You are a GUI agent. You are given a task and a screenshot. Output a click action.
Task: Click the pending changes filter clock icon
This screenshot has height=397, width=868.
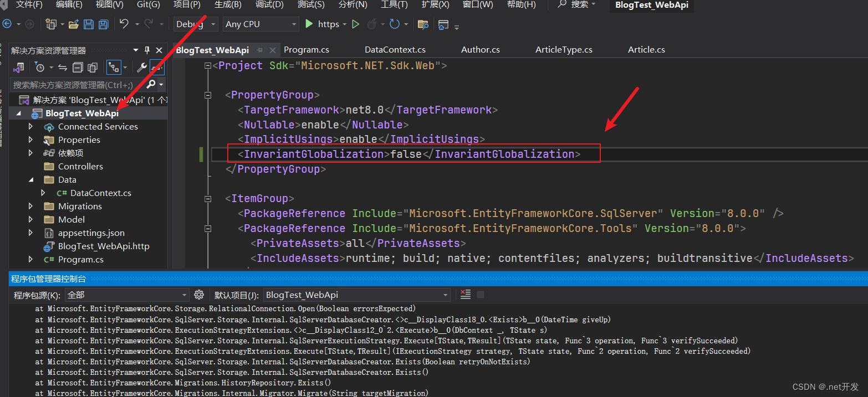point(39,67)
